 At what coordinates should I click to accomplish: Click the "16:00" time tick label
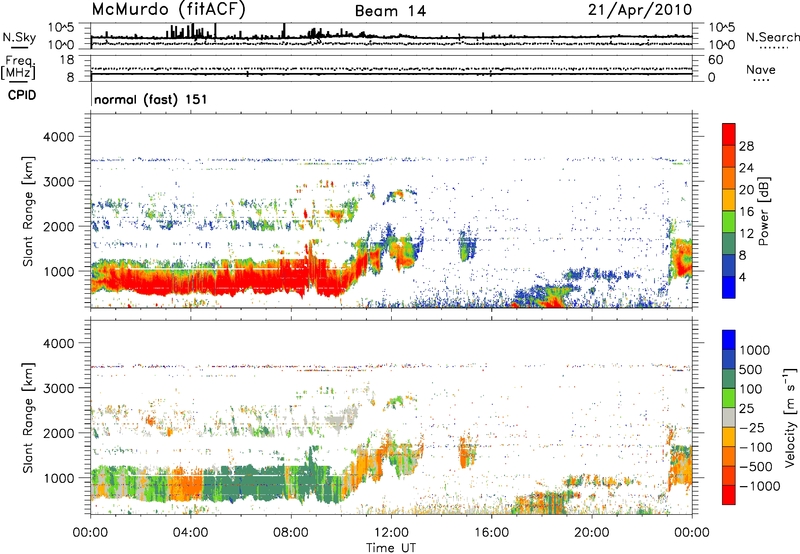coord(491,533)
